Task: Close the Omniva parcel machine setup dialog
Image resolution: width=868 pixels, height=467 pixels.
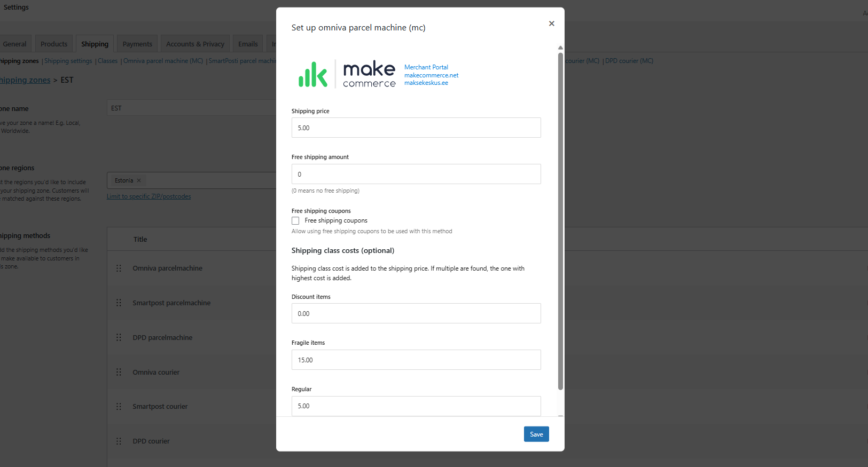Action: [552, 23]
